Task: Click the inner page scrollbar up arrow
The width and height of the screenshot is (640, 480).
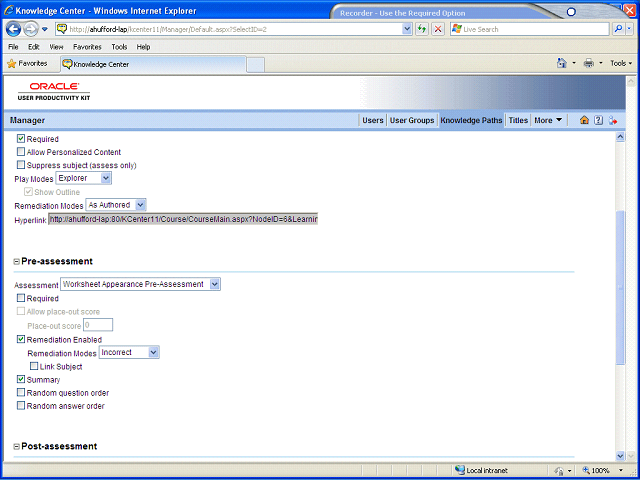Action: [x=620, y=137]
